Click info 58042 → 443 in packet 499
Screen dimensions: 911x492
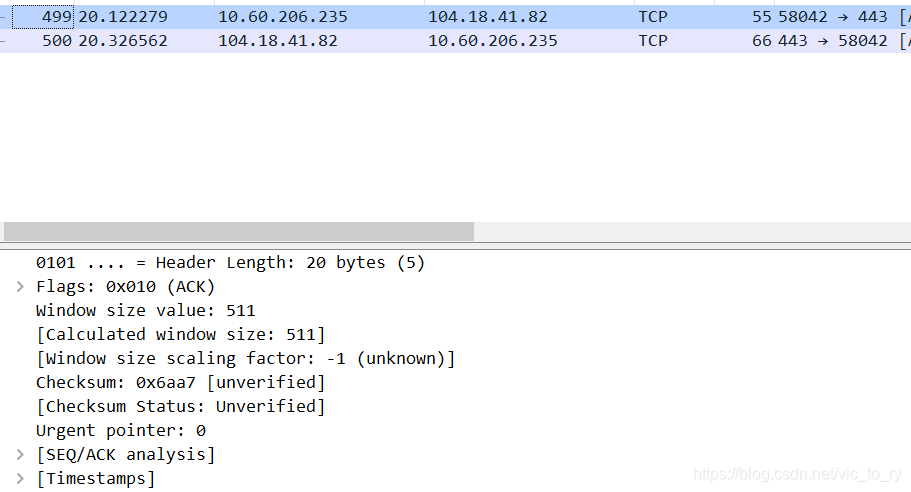(x=833, y=17)
